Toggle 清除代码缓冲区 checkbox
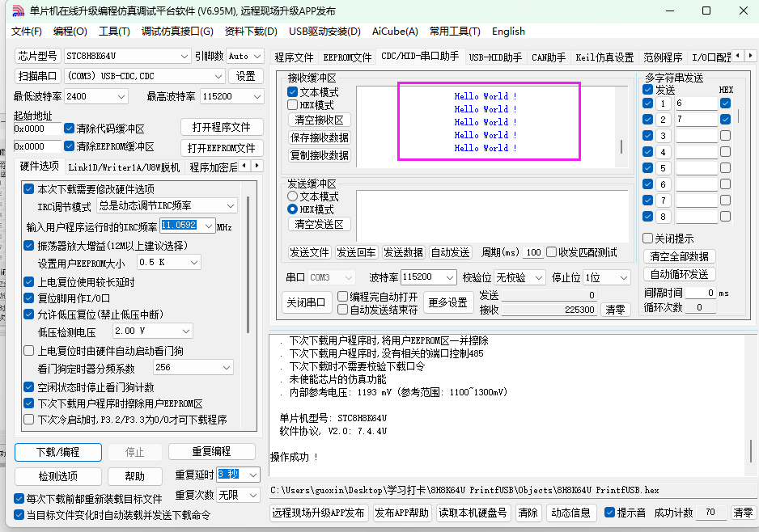This screenshot has height=532, width=759. [x=70, y=129]
